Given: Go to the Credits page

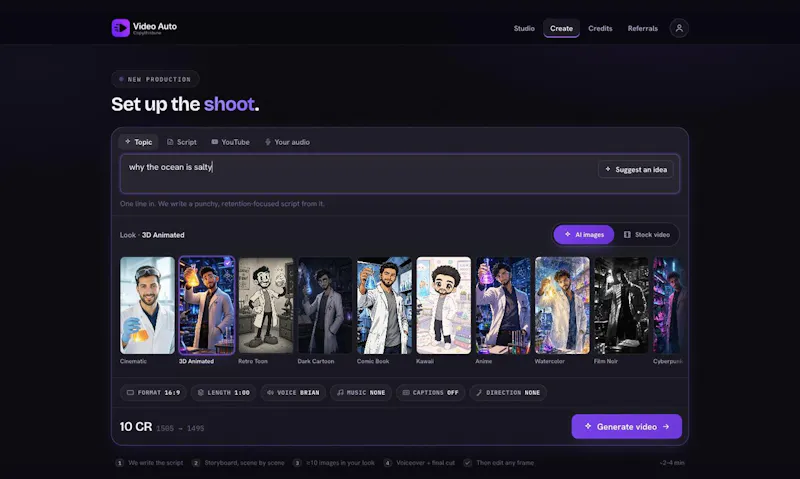Looking at the screenshot, I should pos(600,29).
